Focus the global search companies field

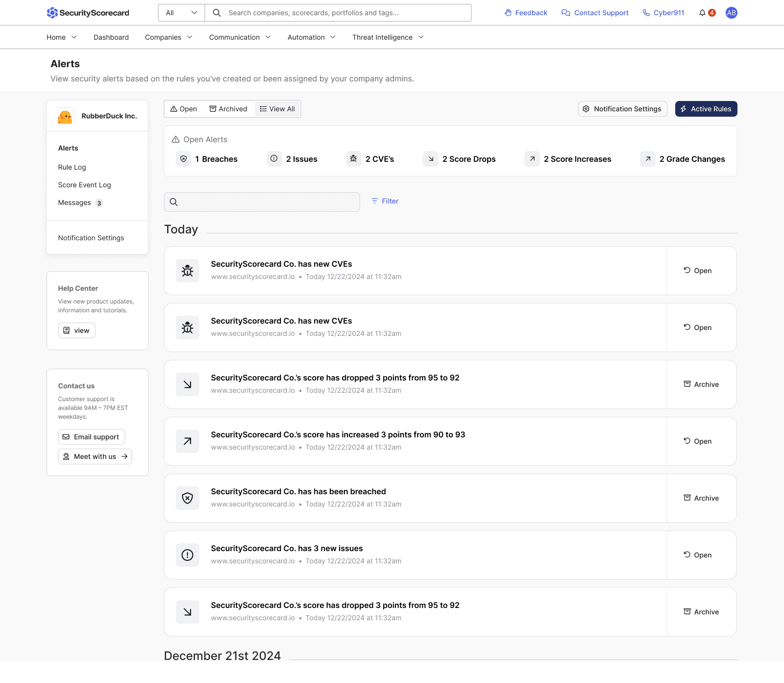tap(338, 13)
